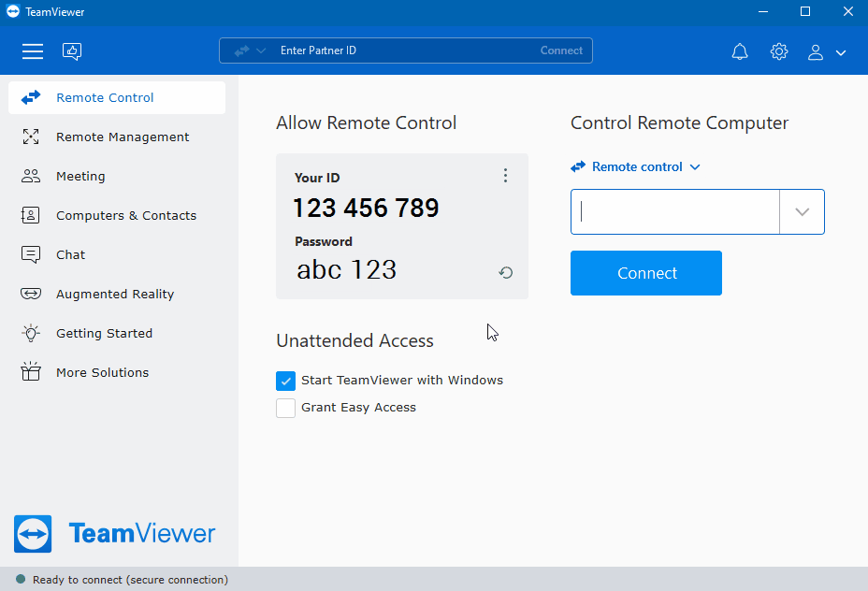Image resolution: width=868 pixels, height=591 pixels.
Task: Click the feedback thumbs-up icon
Action: (x=72, y=51)
